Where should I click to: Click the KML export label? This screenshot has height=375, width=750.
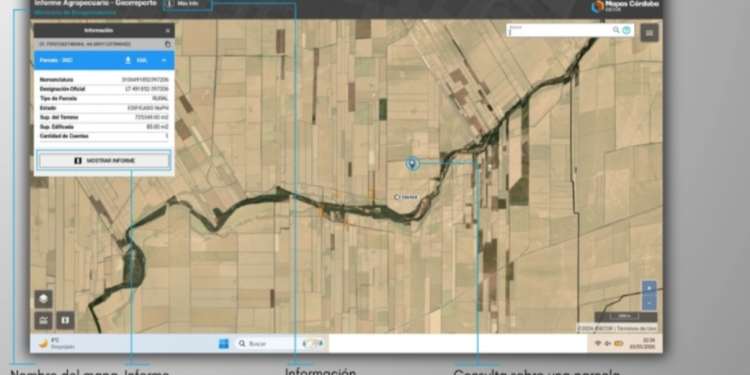coord(142,60)
